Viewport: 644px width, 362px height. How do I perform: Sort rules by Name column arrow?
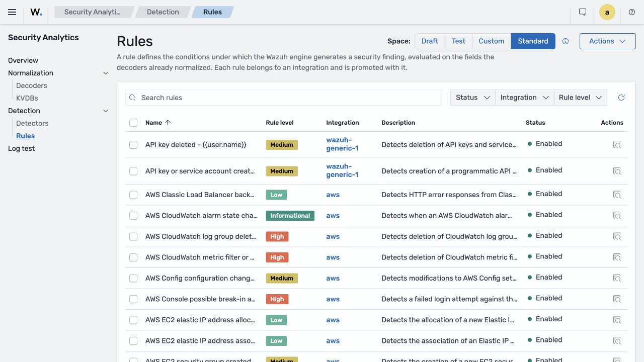coord(168,123)
